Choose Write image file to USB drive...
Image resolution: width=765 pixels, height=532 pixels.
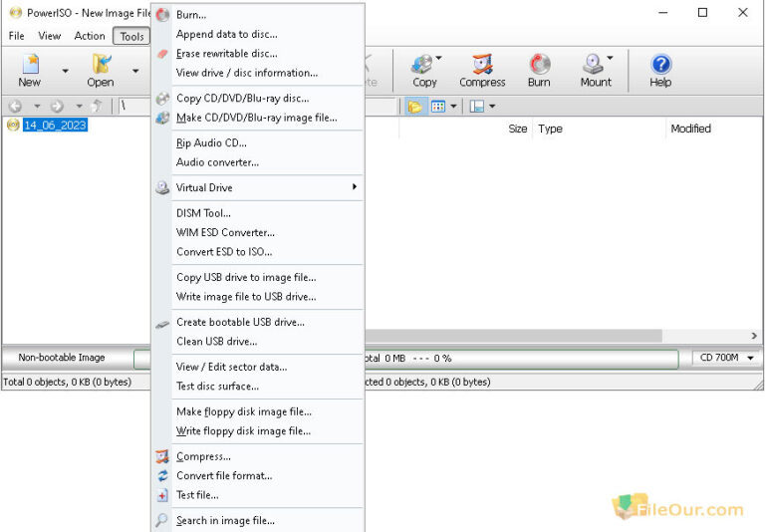259,297
